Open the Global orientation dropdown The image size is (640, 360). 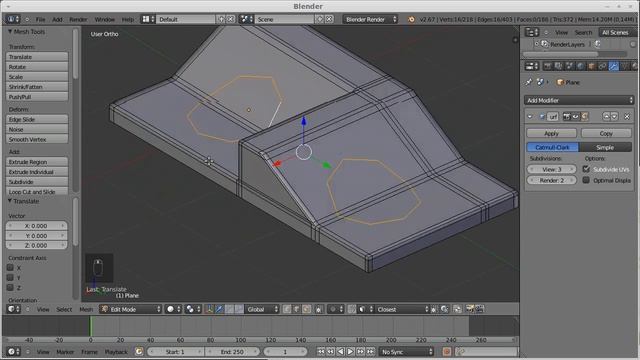tap(262, 309)
